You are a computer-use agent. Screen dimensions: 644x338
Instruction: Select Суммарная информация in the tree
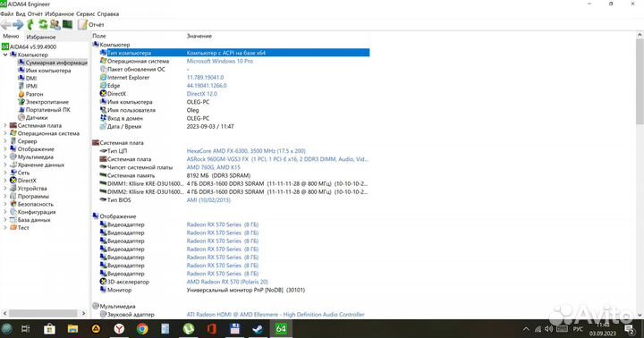pyautogui.click(x=53, y=63)
